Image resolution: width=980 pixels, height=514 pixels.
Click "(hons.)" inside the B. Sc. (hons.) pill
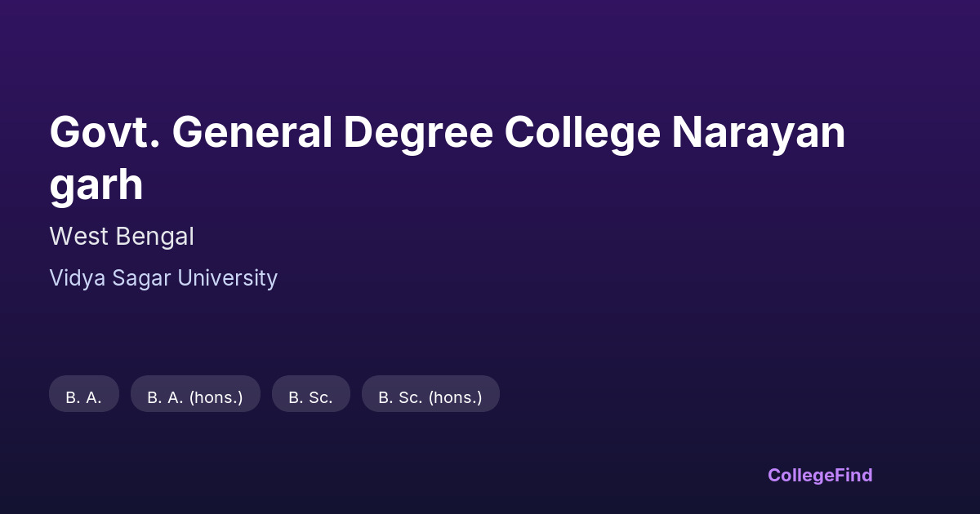pyautogui.click(x=455, y=397)
